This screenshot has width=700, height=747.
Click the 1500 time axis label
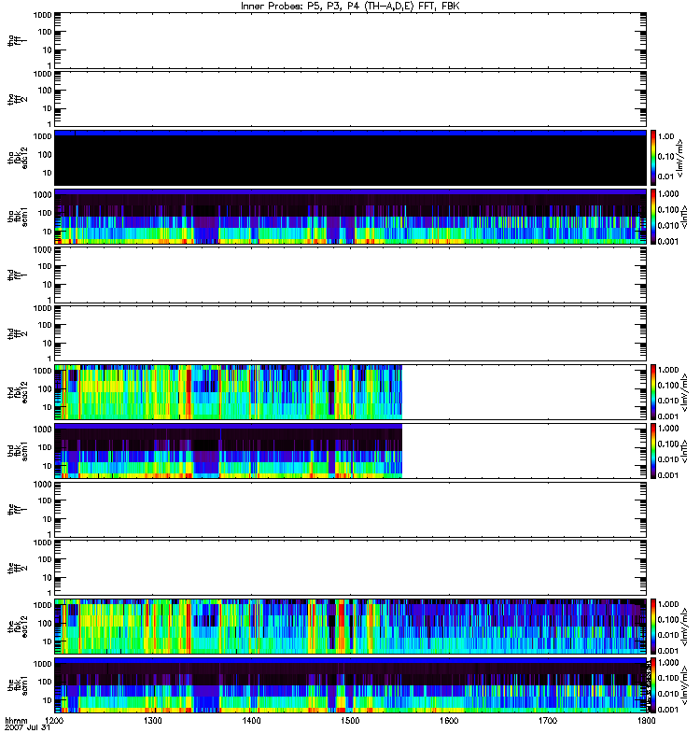click(x=350, y=720)
